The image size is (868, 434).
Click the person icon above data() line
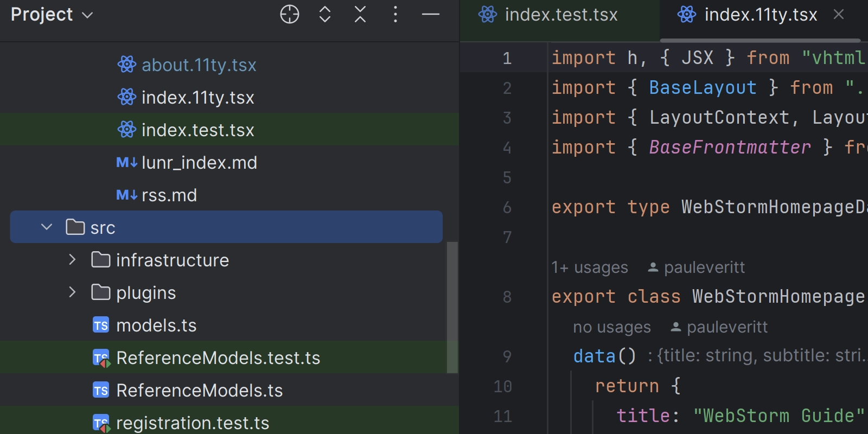(676, 327)
